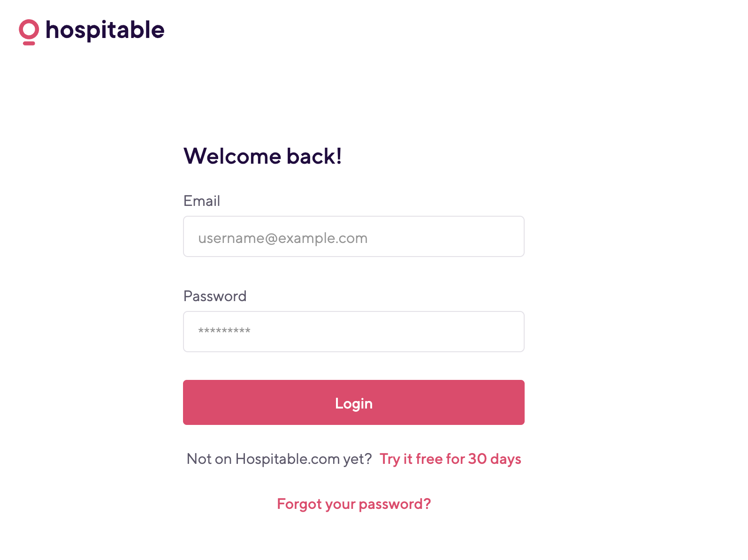748x560 pixels.
Task: Click the word Login on the pink button
Action: pyautogui.click(x=354, y=404)
